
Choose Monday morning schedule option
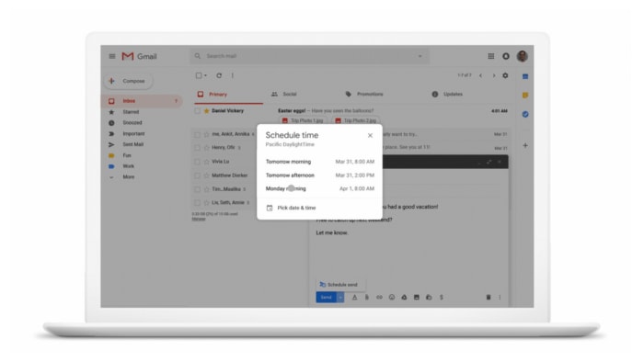tap(319, 188)
